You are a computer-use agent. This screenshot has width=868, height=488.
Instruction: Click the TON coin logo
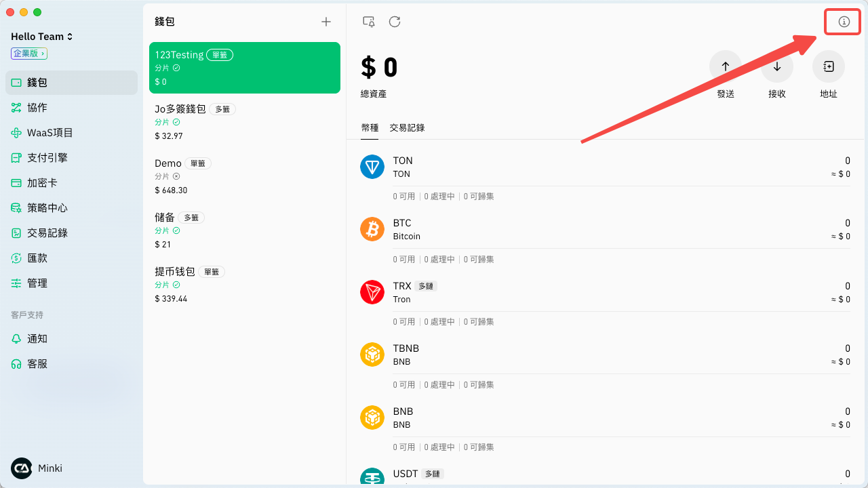[372, 167]
